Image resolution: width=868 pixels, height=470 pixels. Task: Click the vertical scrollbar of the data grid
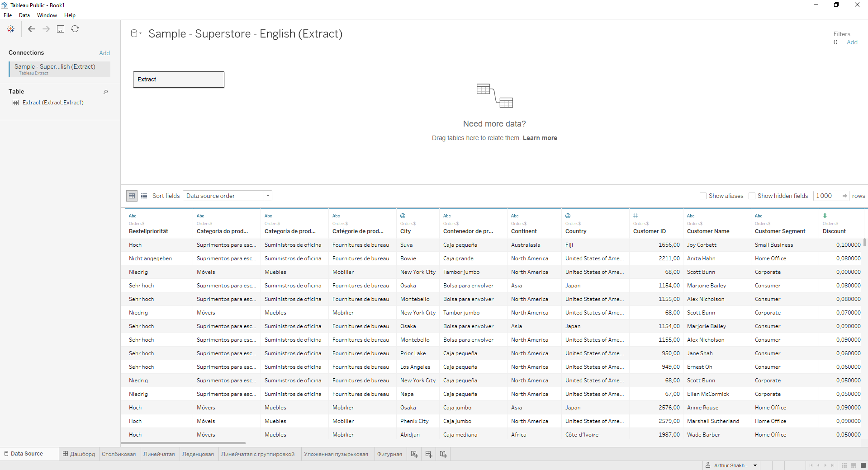865,242
